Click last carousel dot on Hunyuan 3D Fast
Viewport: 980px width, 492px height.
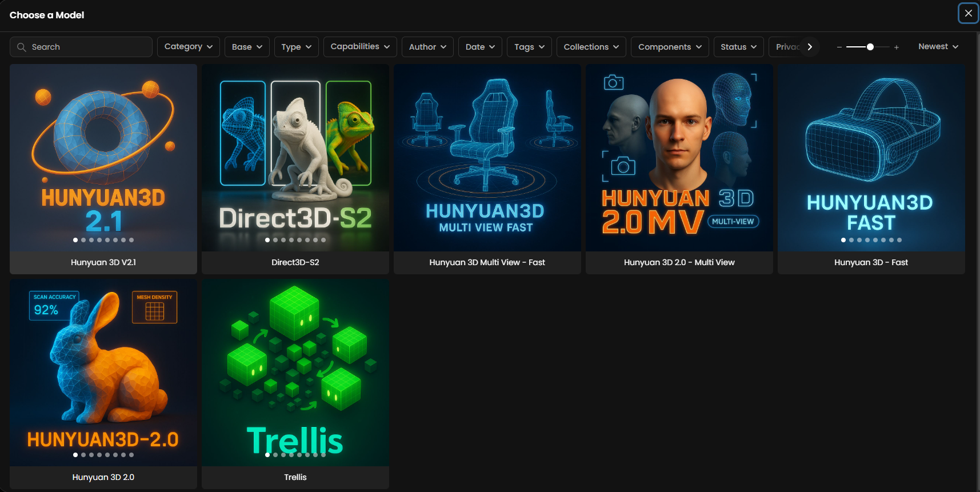point(899,240)
